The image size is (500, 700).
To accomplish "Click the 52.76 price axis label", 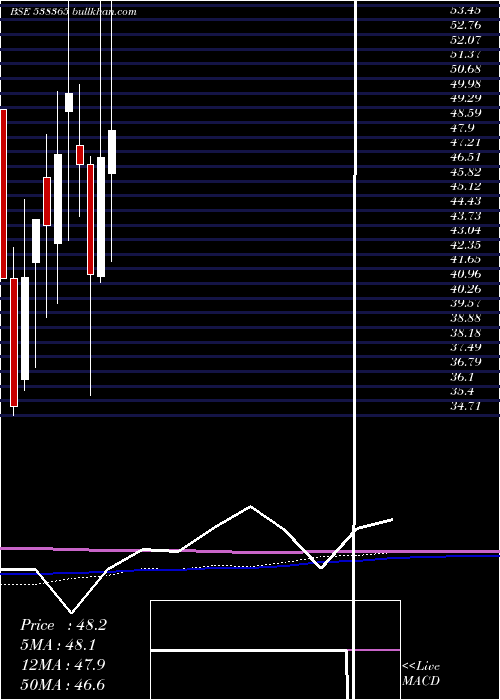I will [465, 25].
